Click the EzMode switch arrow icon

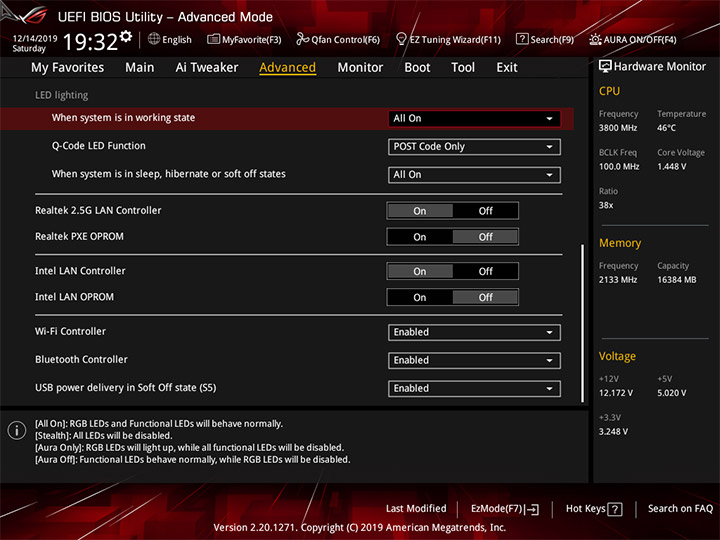pyautogui.click(x=533, y=509)
